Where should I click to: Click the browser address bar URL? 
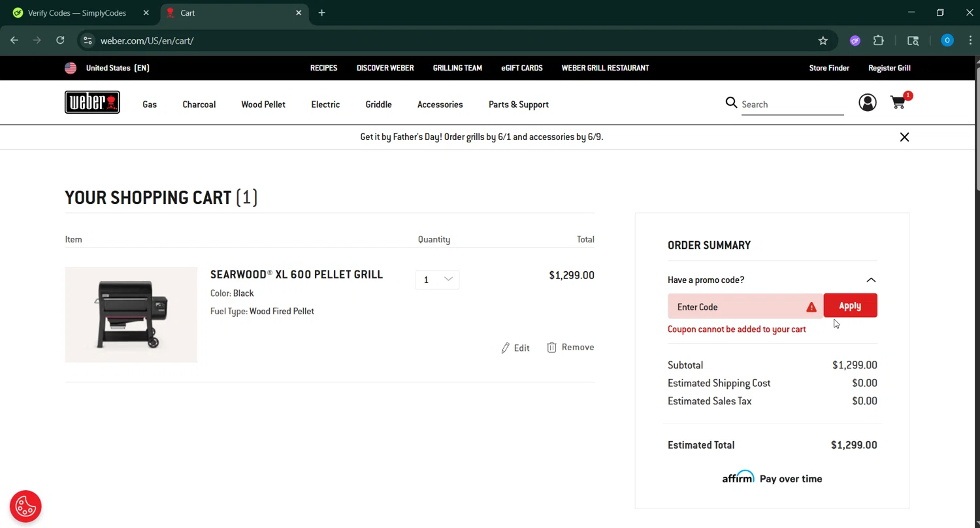tap(147, 41)
